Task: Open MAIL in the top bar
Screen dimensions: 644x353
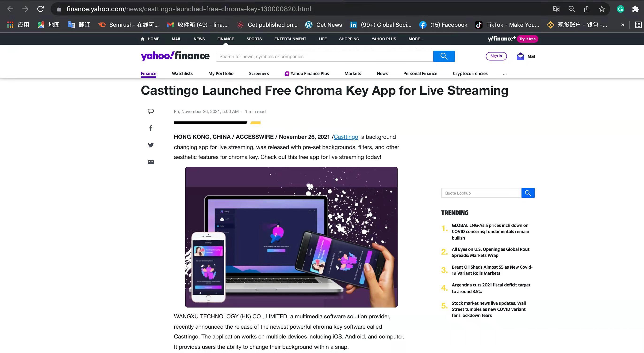Action: (176, 39)
